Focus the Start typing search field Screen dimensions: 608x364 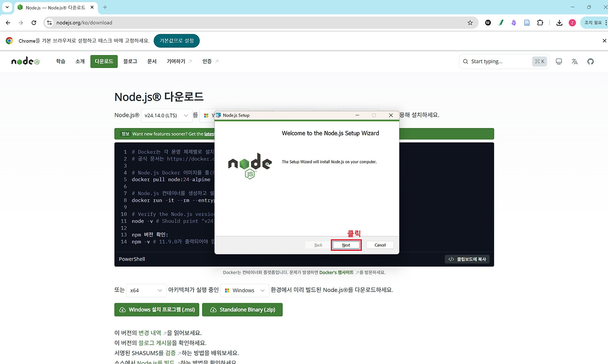(504, 61)
